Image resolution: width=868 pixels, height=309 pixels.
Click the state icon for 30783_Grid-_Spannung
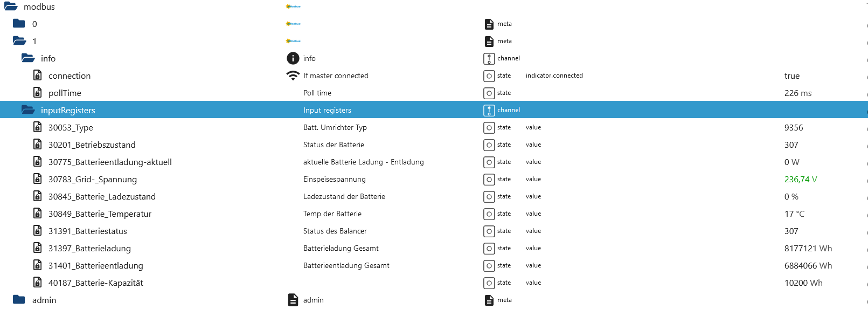(x=489, y=179)
